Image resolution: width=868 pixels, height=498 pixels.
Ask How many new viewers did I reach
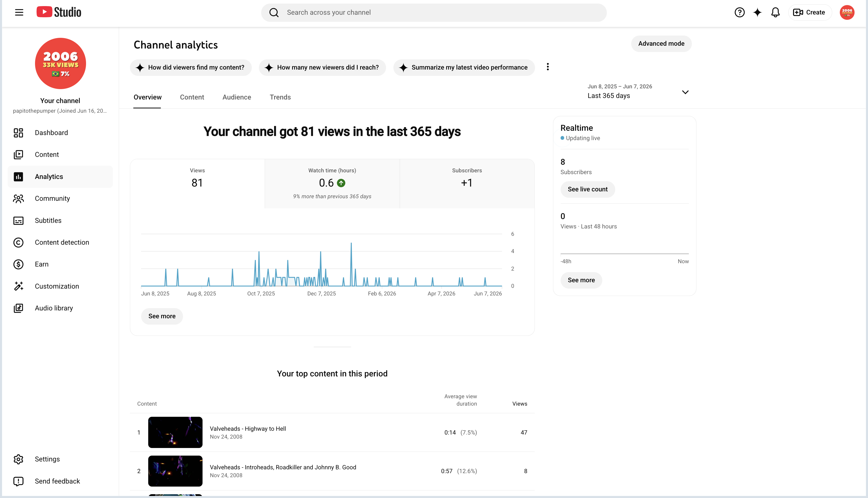click(322, 68)
